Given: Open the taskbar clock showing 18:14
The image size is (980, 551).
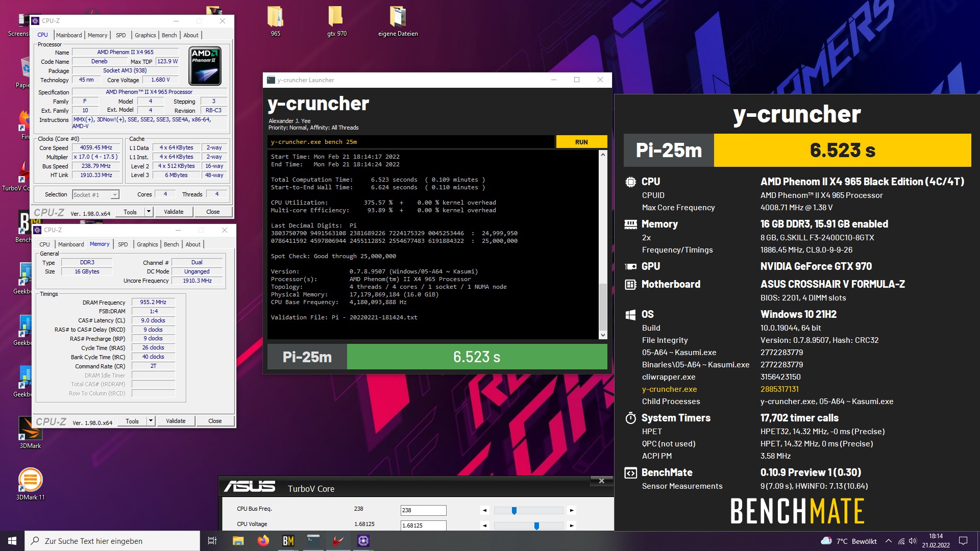Looking at the screenshot, I should (x=936, y=541).
